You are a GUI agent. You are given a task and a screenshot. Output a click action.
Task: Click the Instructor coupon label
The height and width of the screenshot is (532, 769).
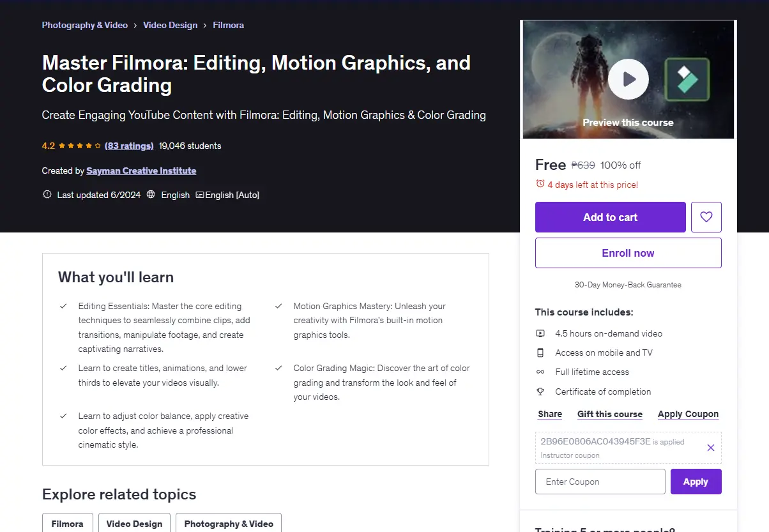point(570,455)
